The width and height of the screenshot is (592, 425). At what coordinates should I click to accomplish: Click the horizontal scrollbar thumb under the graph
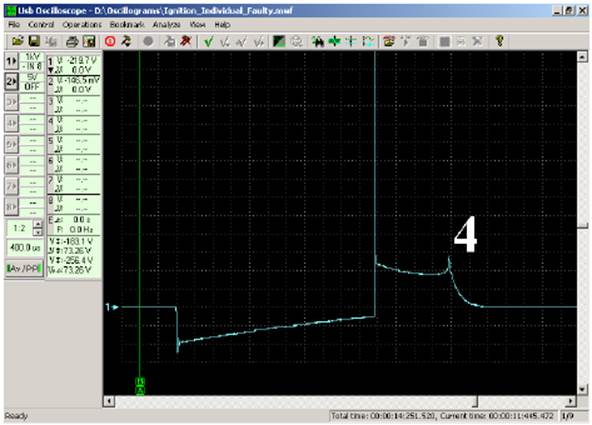476,401
